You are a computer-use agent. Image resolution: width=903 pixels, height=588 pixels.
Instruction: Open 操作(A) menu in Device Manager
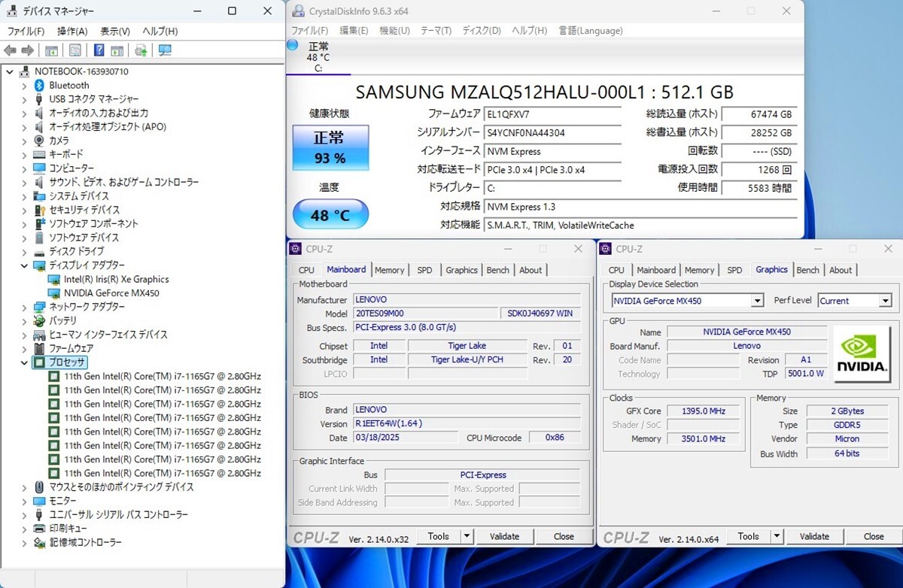(x=72, y=31)
